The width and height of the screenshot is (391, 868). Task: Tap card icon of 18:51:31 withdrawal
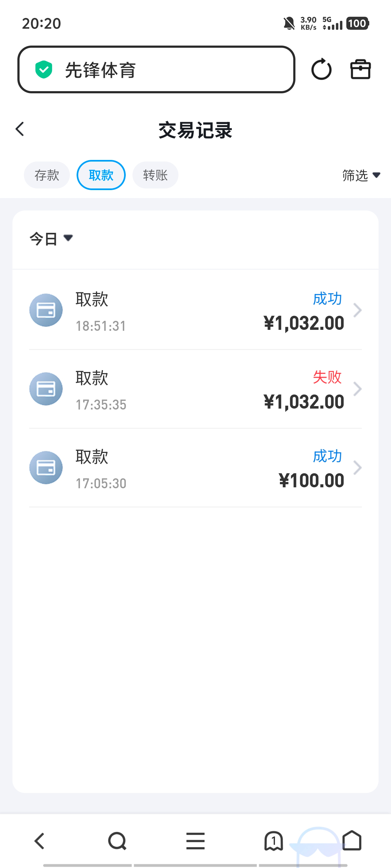point(46,310)
